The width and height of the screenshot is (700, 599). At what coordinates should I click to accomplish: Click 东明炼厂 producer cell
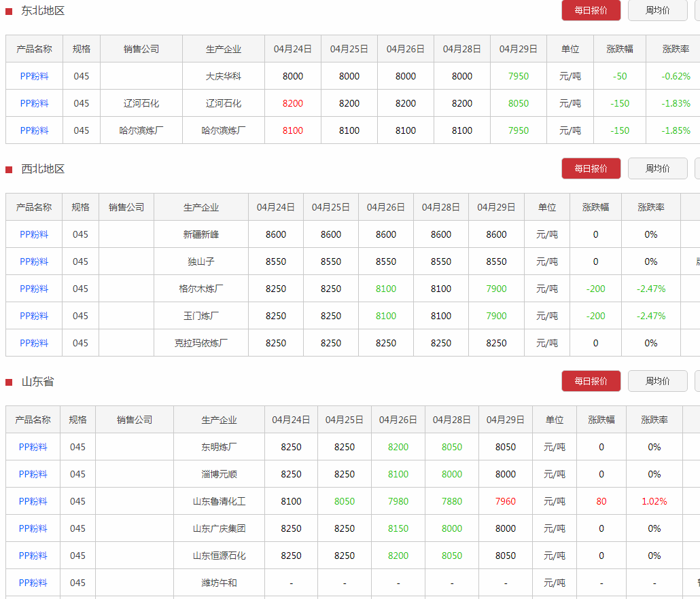point(219,448)
